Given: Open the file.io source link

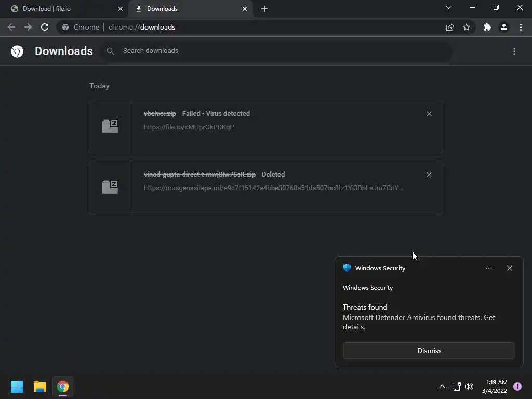Looking at the screenshot, I should point(189,127).
